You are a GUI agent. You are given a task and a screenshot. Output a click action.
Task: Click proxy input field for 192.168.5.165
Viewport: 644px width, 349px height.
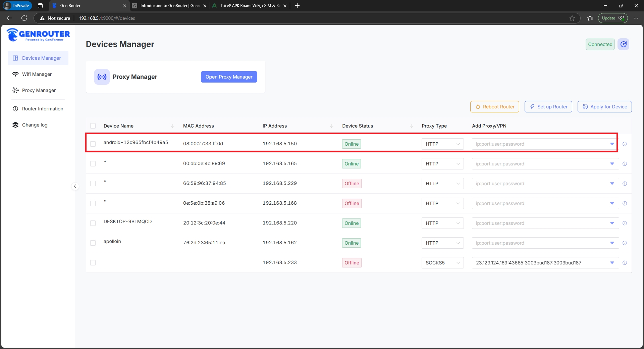click(x=540, y=164)
